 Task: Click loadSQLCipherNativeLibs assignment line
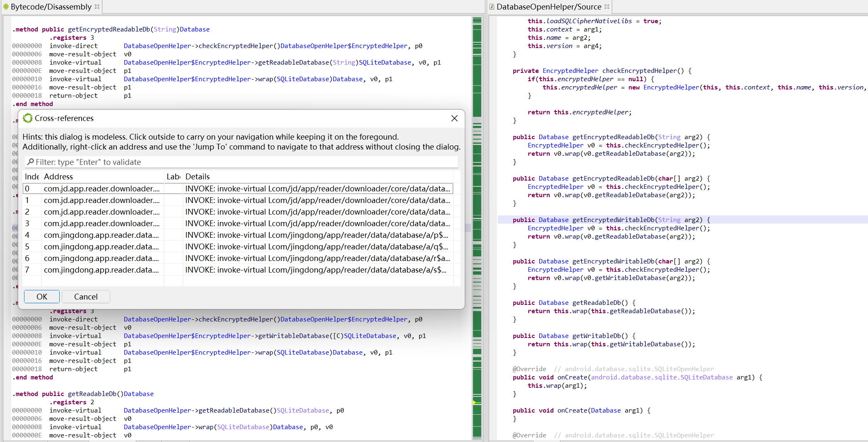pos(594,21)
